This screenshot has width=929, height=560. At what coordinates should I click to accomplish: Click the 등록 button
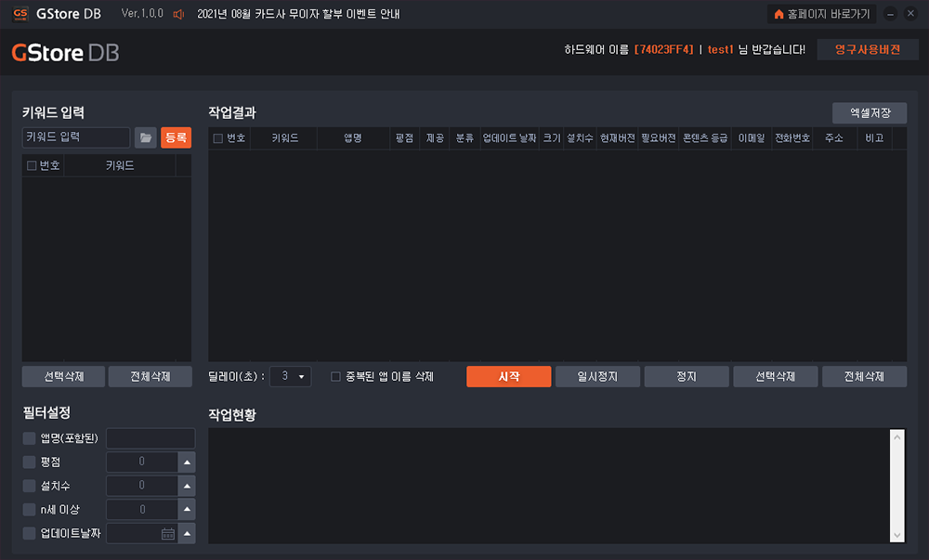tap(176, 138)
